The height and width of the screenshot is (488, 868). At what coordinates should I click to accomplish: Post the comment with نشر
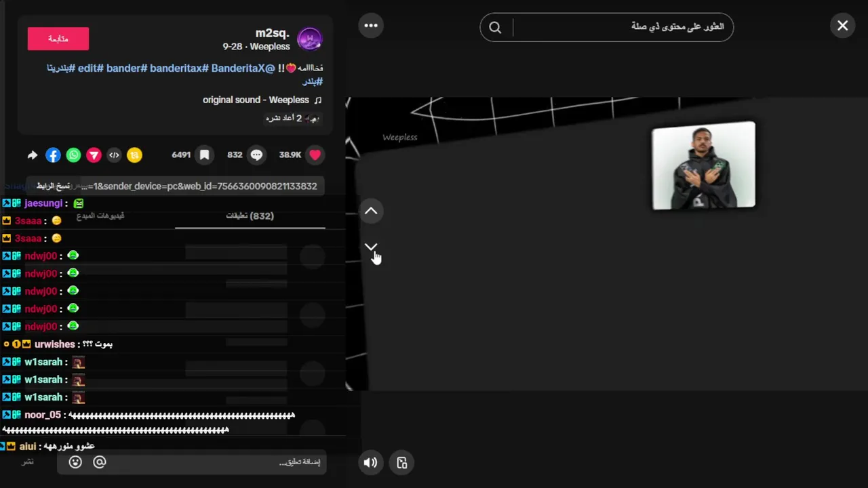tap(28, 462)
